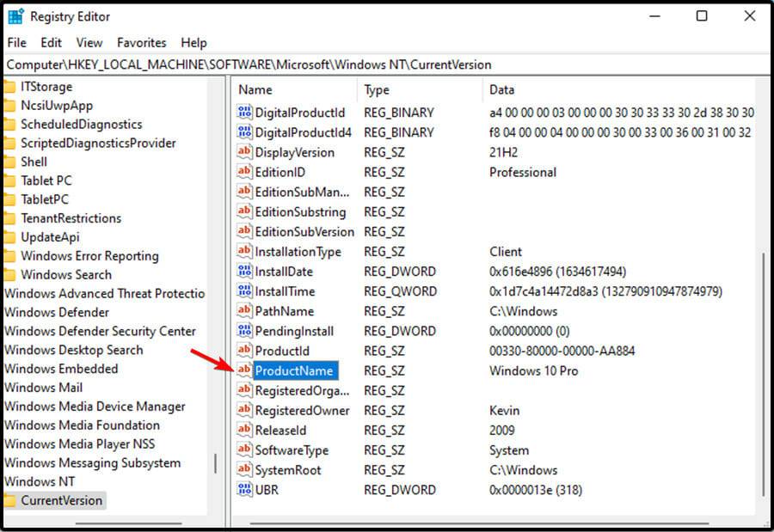The image size is (774, 532).
Task: Click the registry path address bar
Action: 387,64
